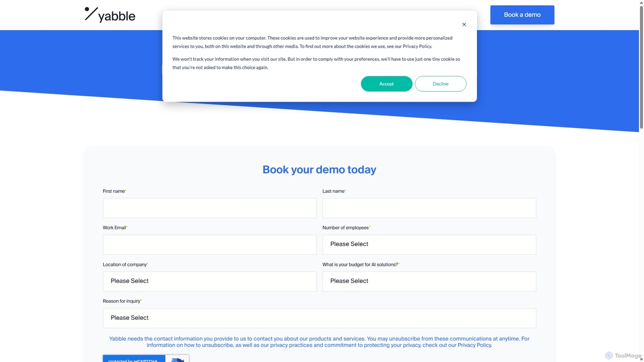
Task: Click the Book a demo button
Action: pos(522,15)
